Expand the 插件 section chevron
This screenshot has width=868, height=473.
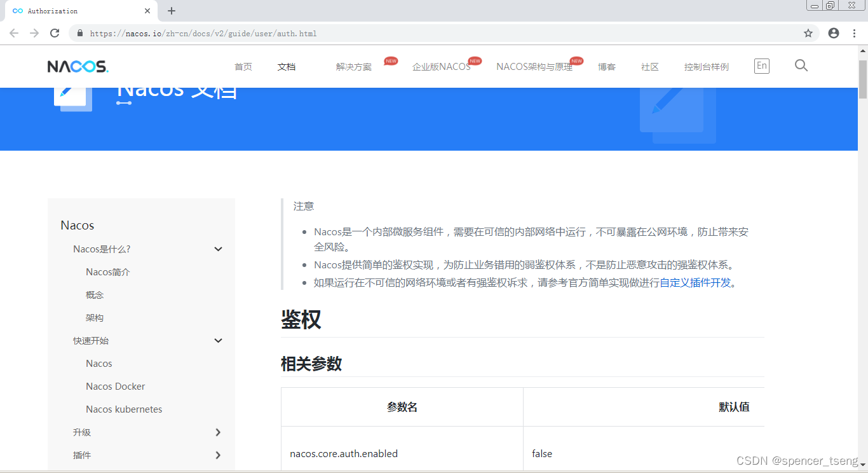[218, 455]
